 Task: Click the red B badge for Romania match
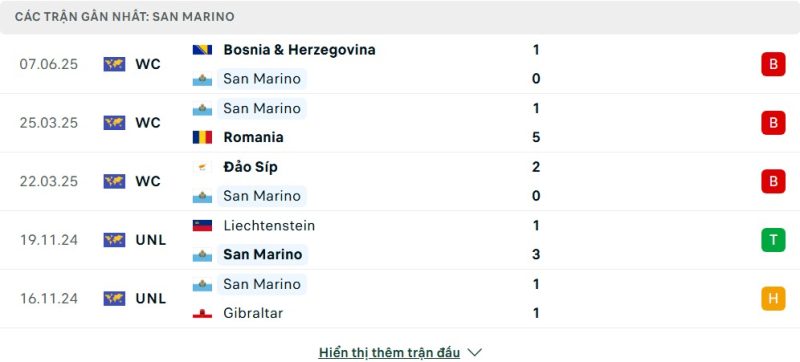[x=773, y=123]
